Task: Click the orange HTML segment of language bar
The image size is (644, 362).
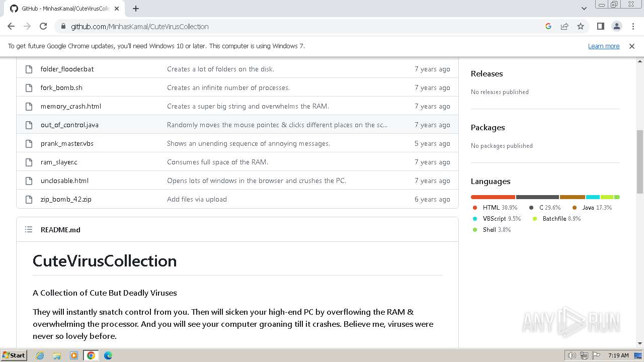Action: click(x=493, y=197)
